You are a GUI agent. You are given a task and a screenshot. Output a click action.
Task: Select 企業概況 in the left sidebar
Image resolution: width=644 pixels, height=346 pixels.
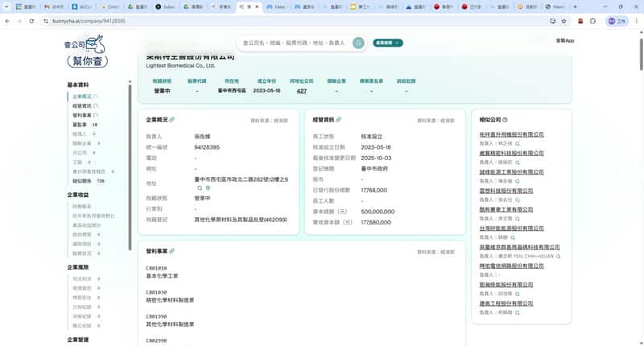[81, 96]
